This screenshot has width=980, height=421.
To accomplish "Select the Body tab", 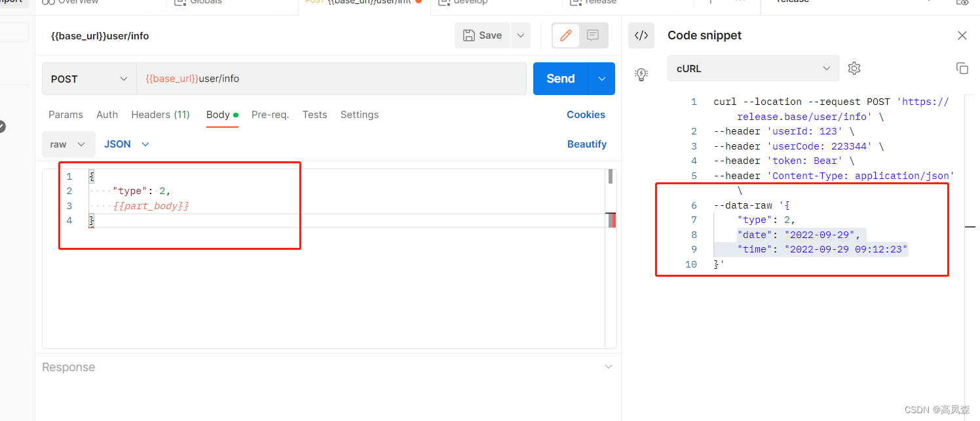I will pyautogui.click(x=222, y=115).
